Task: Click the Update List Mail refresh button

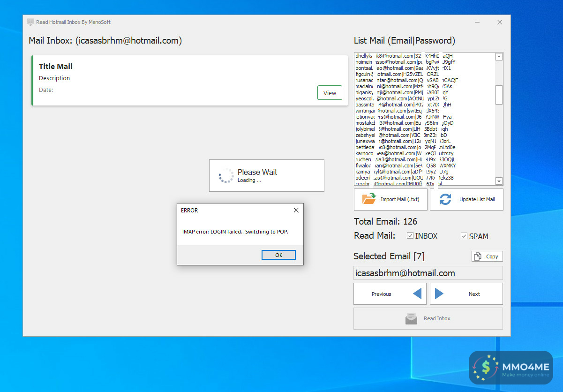Action: (x=466, y=199)
